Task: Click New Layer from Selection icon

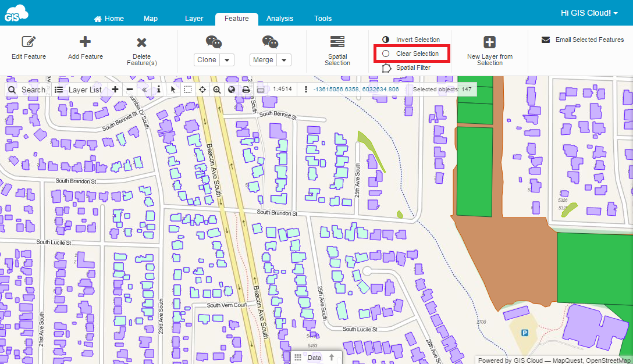Action: pyautogui.click(x=489, y=42)
